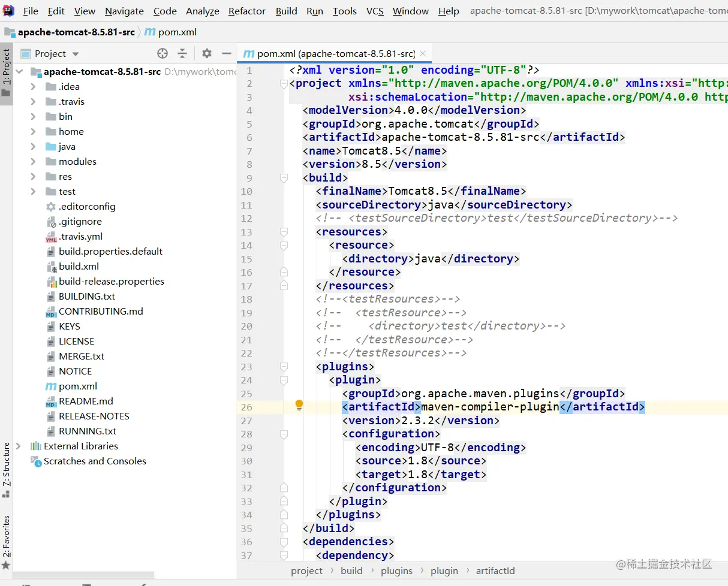This screenshot has width=728, height=586.
Task: Click the build.xml Ant file icon
Action: point(52,267)
